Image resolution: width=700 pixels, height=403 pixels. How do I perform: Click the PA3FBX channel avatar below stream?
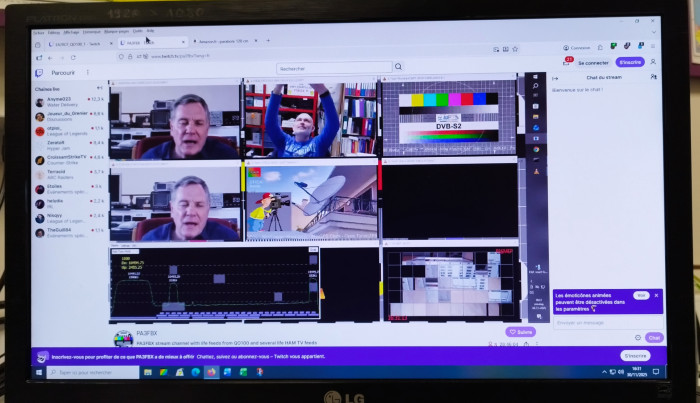click(x=123, y=338)
